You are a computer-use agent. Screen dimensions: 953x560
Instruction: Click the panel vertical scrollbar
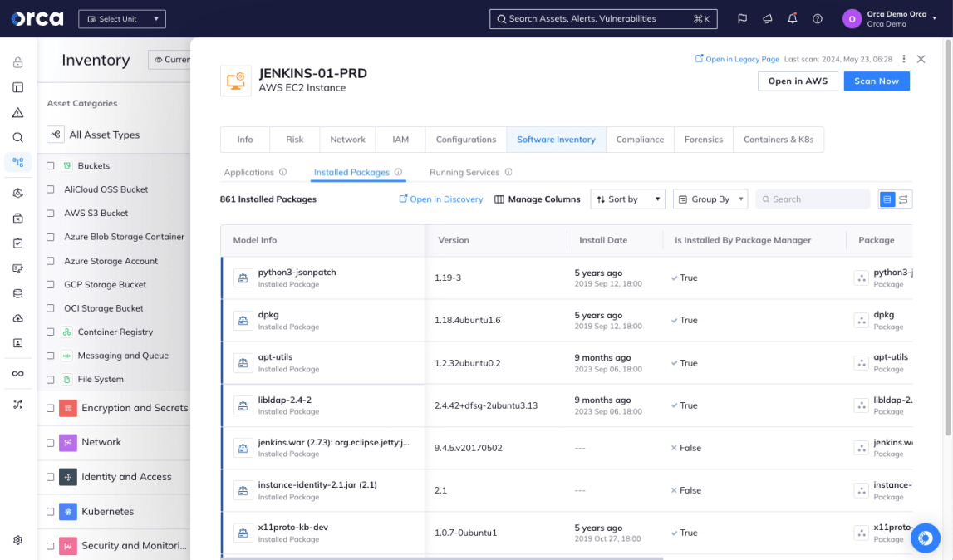pyautogui.click(x=947, y=237)
